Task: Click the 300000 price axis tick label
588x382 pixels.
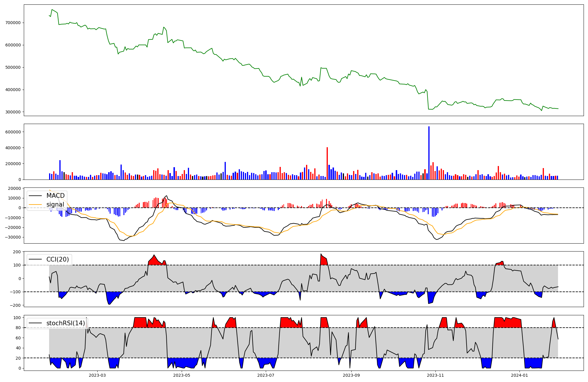Action: coord(13,112)
